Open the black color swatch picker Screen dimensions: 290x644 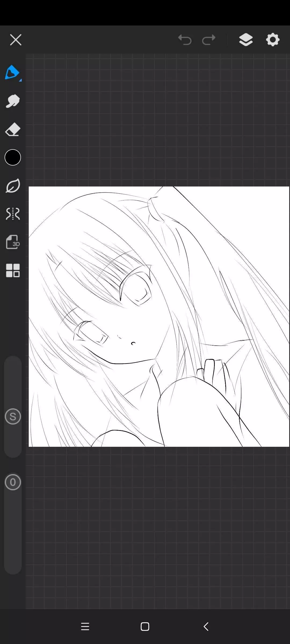13,158
